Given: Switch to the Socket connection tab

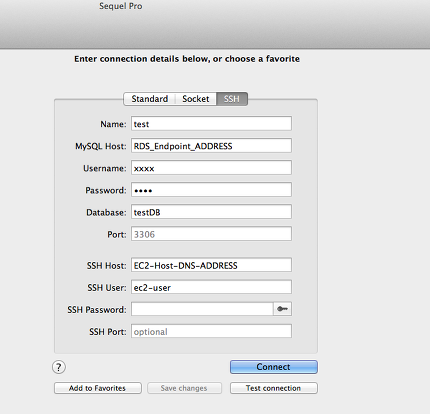Looking at the screenshot, I should pos(196,99).
